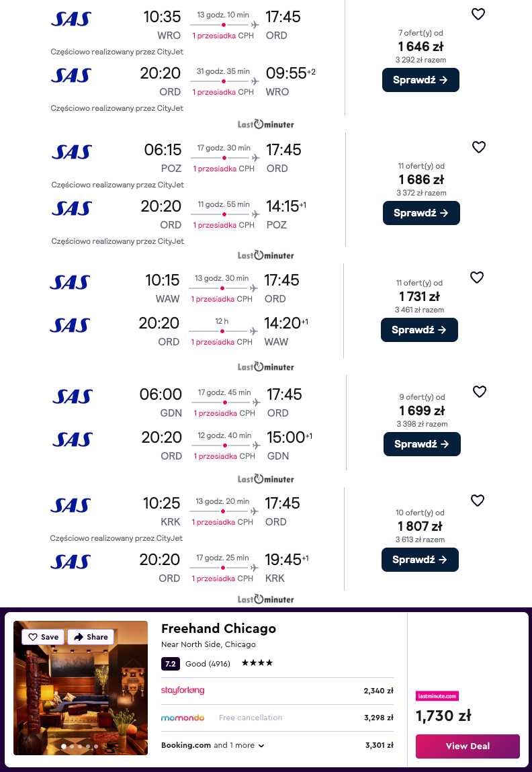Viewport: 532px width, 772px height.
Task: Toggle heart on the 1 686 zł POZ flight
Action: point(479,147)
